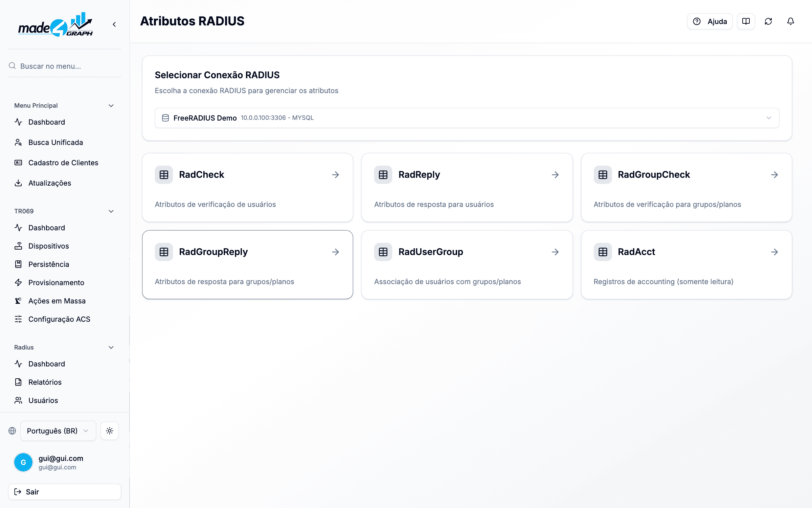Open RadAcct using its arrow icon

click(774, 252)
